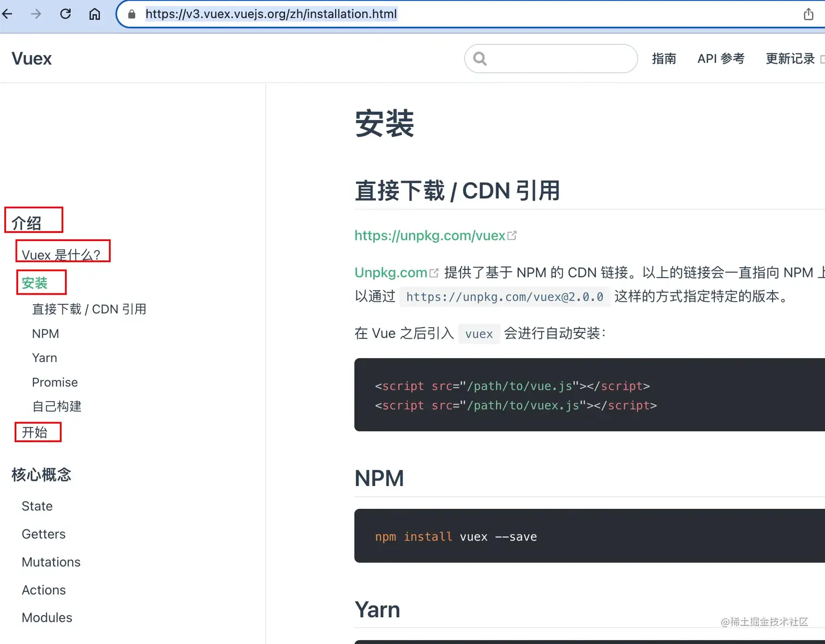Screen dimensions: 825x644
Task: Navigate to the 开始 page
Action: [35, 433]
